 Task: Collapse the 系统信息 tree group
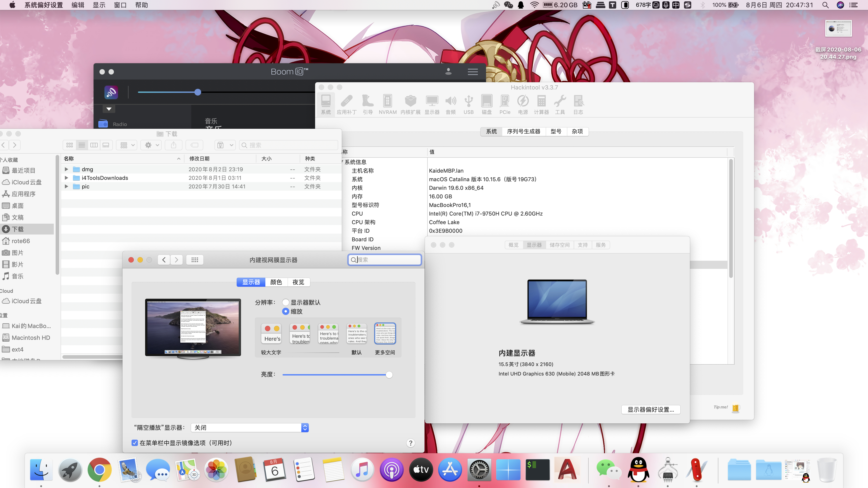tap(342, 162)
